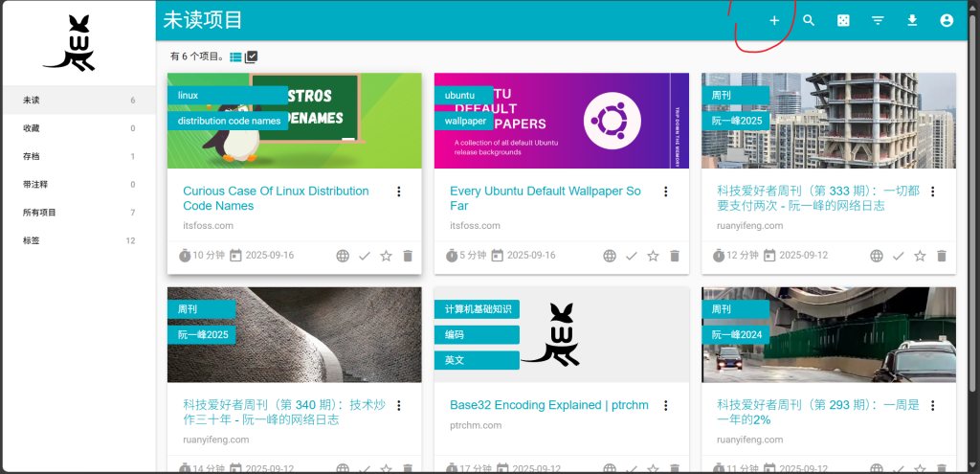Click the 阮一峰2025 tag on the 第 340 期 card
The image size is (980, 474).
pos(202,334)
